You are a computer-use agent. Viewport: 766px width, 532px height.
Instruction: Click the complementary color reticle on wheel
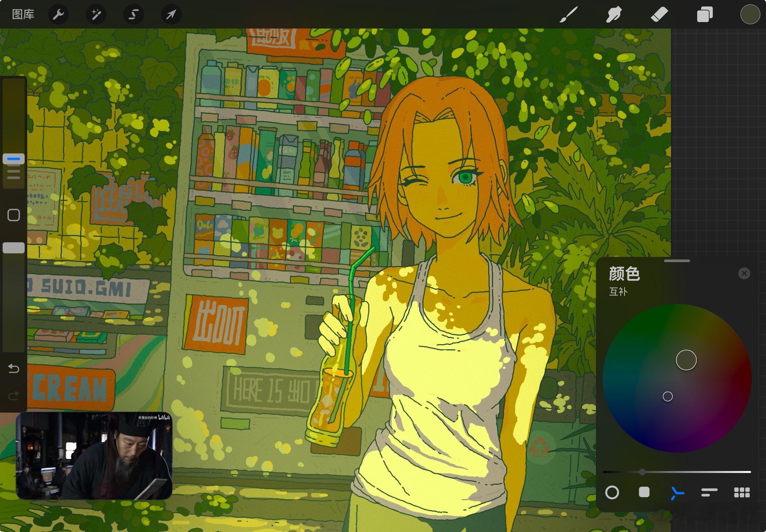tap(668, 396)
